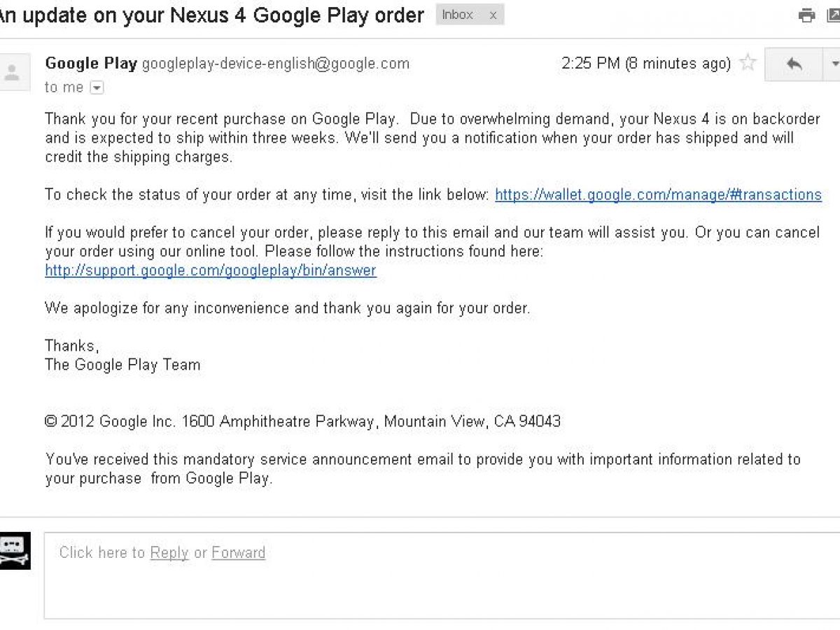The height and width of the screenshot is (630, 840).
Task: Open the wallet.google.com transactions link
Action: (x=658, y=195)
